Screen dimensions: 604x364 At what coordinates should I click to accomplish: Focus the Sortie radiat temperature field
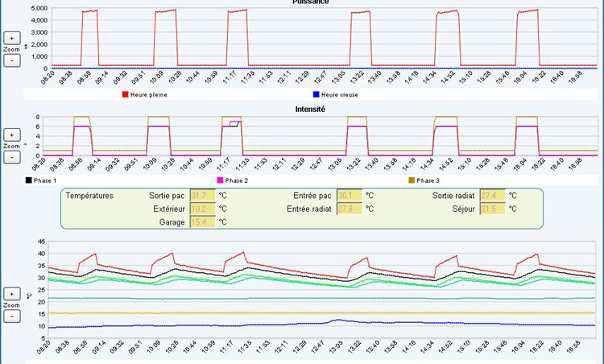491,195
